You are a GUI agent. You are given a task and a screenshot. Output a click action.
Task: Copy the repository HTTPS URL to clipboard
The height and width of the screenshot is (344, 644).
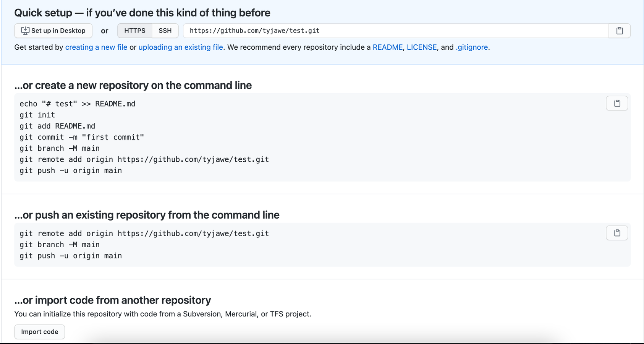(620, 31)
